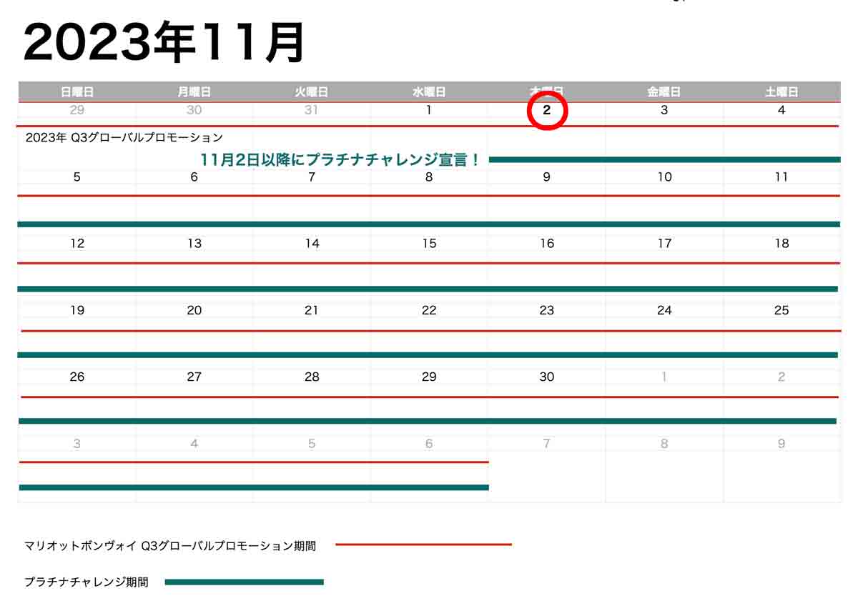This screenshot has width=858, height=616.
Task: Pick date 28 on the calendar
Action: [312, 377]
